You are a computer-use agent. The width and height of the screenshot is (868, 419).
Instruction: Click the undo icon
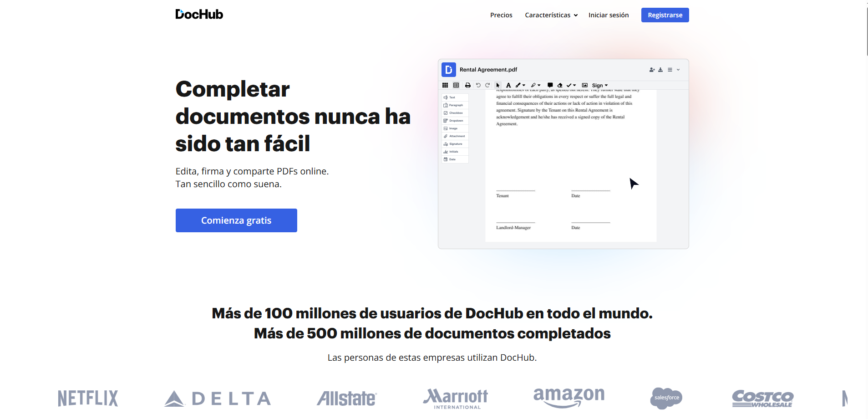tap(478, 85)
